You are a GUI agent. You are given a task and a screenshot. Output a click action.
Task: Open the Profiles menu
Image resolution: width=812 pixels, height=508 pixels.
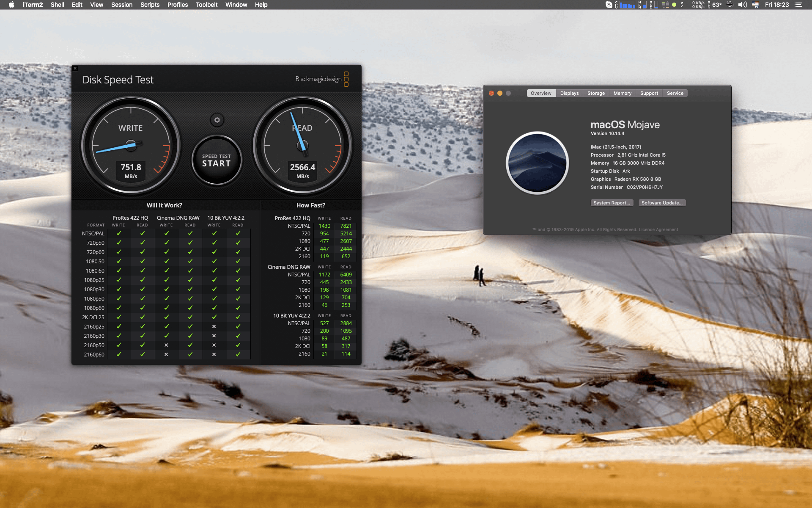pyautogui.click(x=178, y=5)
